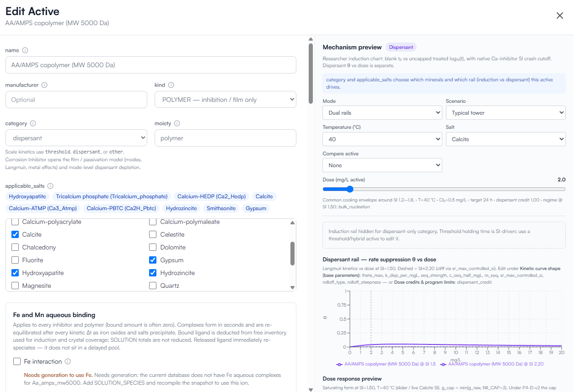This screenshot has width=574, height=392.
Task: Toggle the Calcium-polyacrylate checkbox
Action: pos(15,222)
